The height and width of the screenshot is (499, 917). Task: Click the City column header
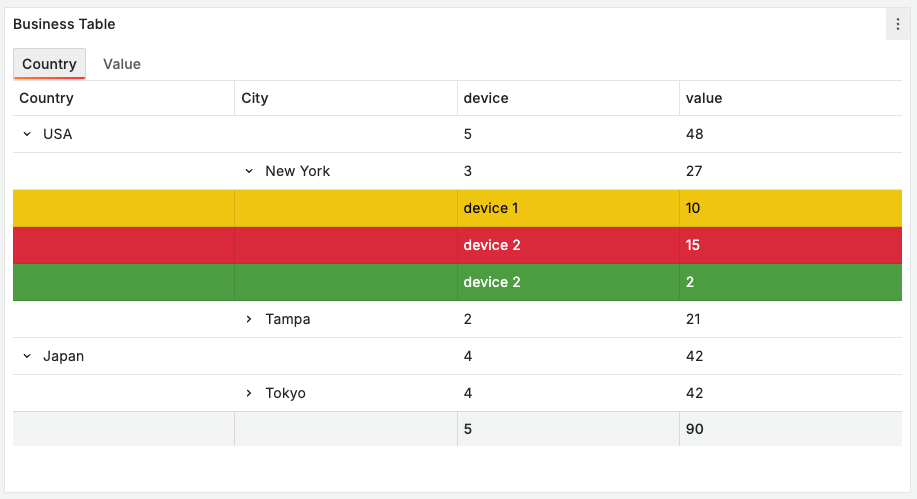point(255,98)
